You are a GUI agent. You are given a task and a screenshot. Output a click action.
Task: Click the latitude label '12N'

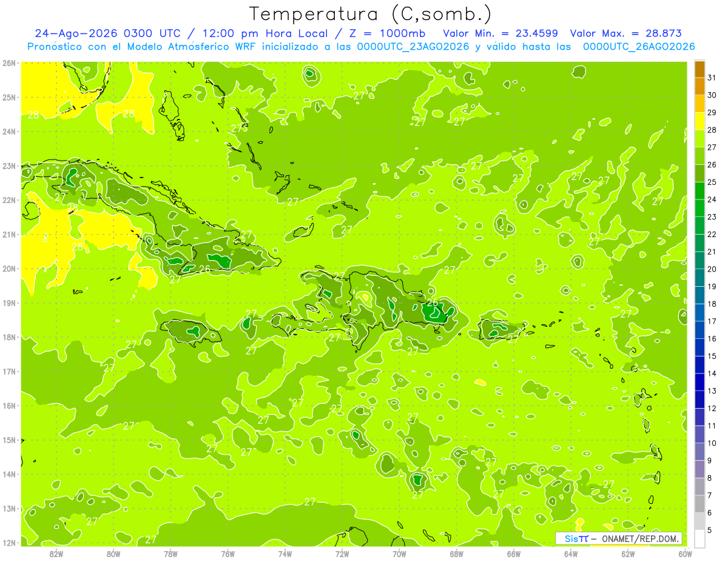pyautogui.click(x=9, y=543)
